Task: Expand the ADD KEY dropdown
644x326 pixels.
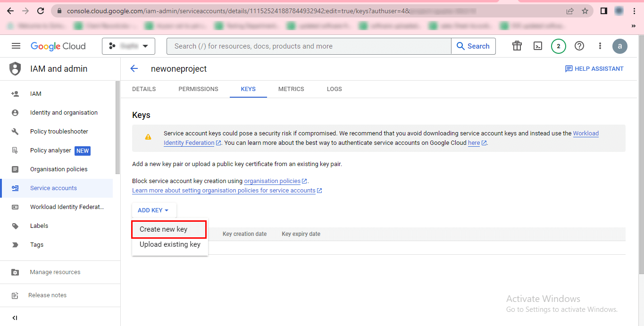Action: 153,210
